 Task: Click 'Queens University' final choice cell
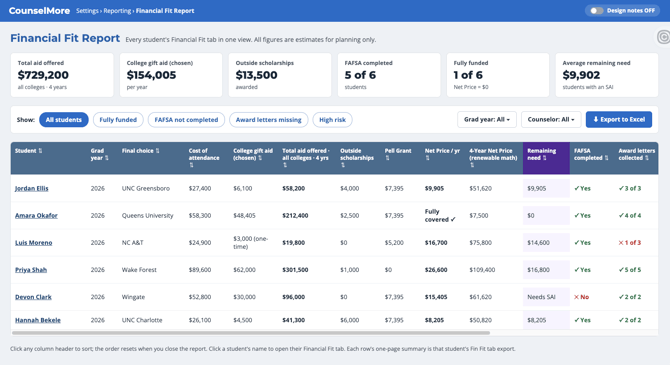pyautogui.click(x=147, y=215)
